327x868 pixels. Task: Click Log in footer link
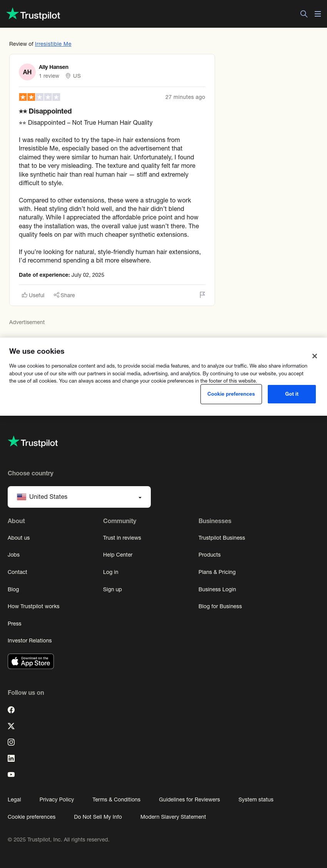[x=111, y=572]
